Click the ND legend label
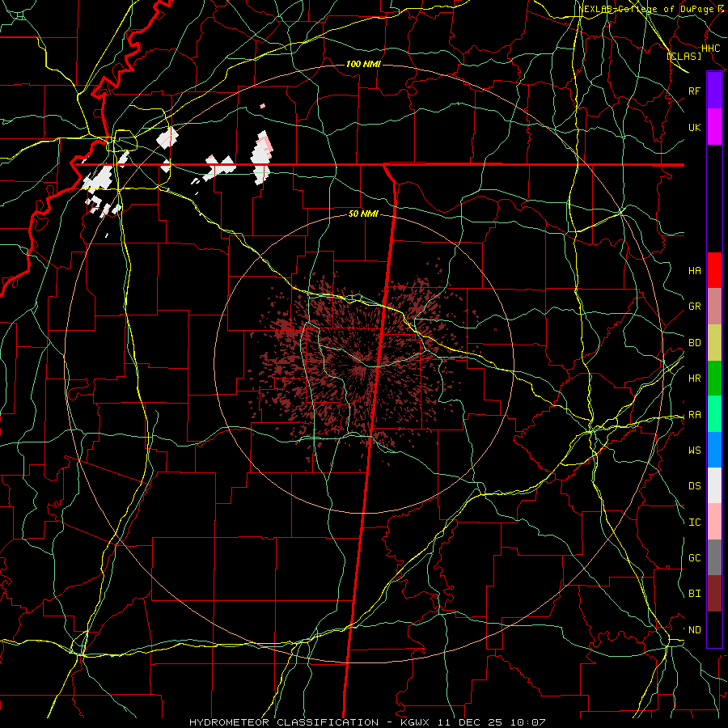This screenshot has width=728, height=728. point(694,630)
